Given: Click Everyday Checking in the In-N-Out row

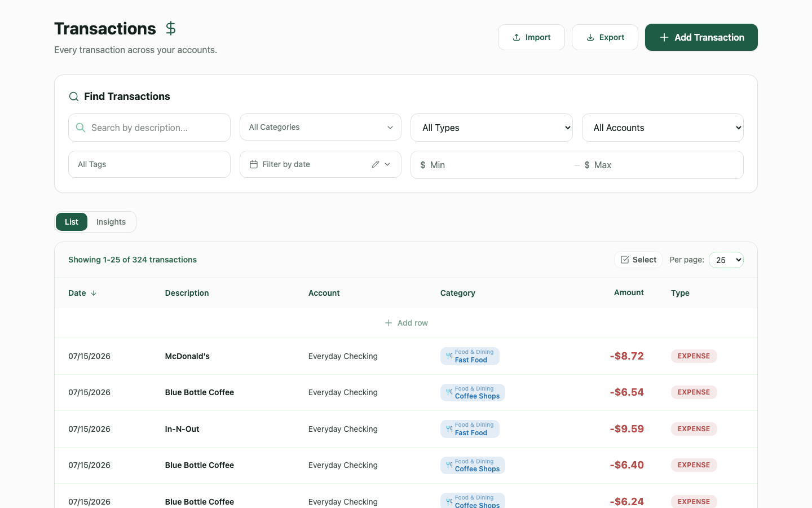Looking at the screenshot, I should tap(343, 429).
